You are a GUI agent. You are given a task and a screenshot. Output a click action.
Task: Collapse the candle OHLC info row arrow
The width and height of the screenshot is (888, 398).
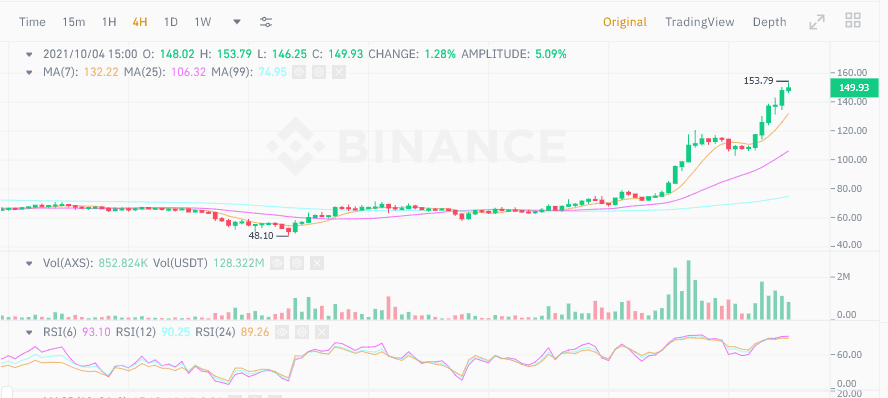point(29,55)
